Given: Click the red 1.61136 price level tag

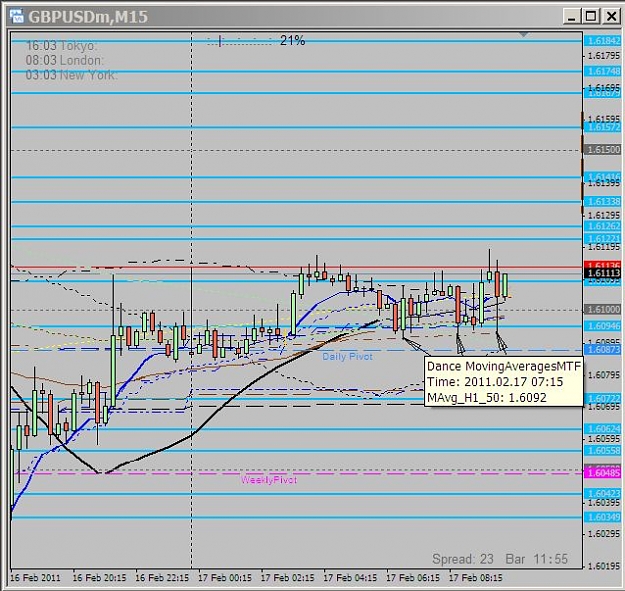Looking at the screenshot, I should click(x=603, y=265).
